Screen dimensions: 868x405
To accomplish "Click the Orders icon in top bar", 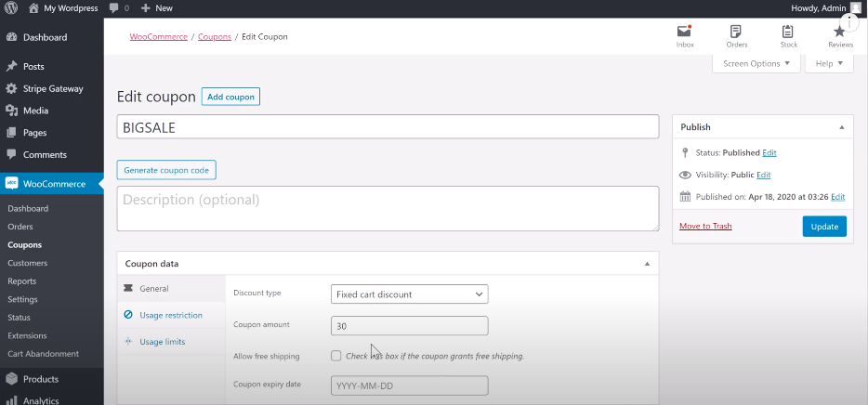I will pos(736,33).
